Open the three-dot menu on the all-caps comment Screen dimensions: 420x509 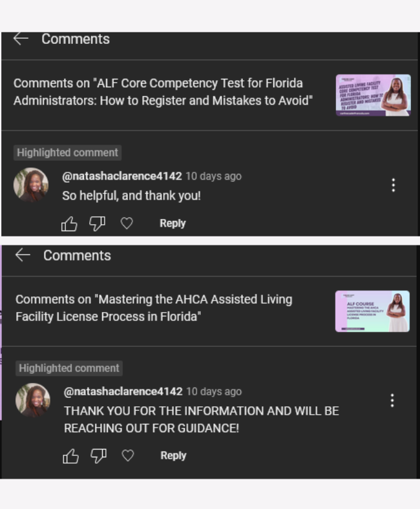(392, 400)
